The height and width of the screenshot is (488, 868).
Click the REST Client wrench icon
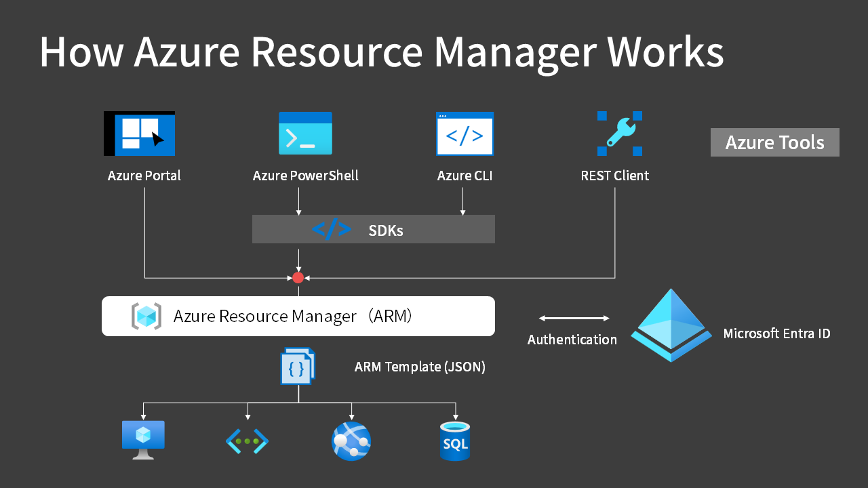[x=620, y=134]
